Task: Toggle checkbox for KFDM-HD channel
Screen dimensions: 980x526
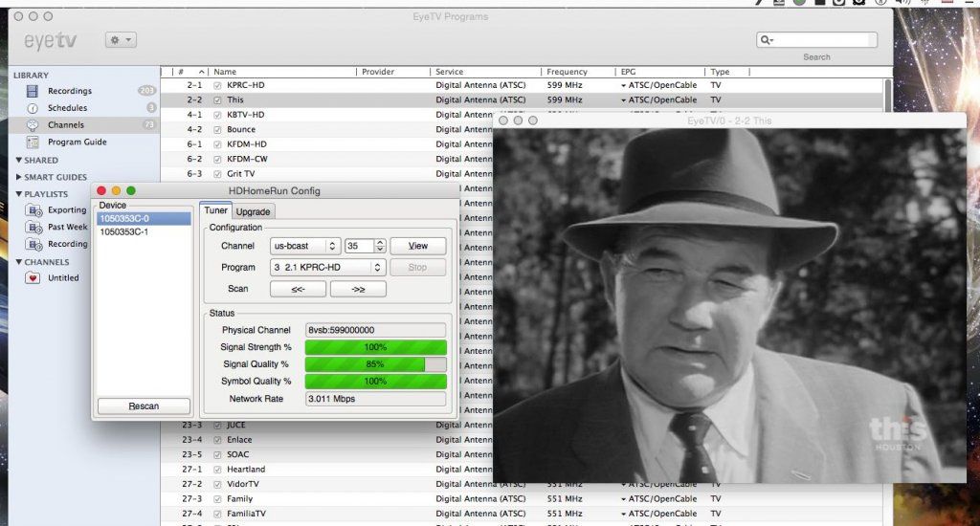Action: 217,144
